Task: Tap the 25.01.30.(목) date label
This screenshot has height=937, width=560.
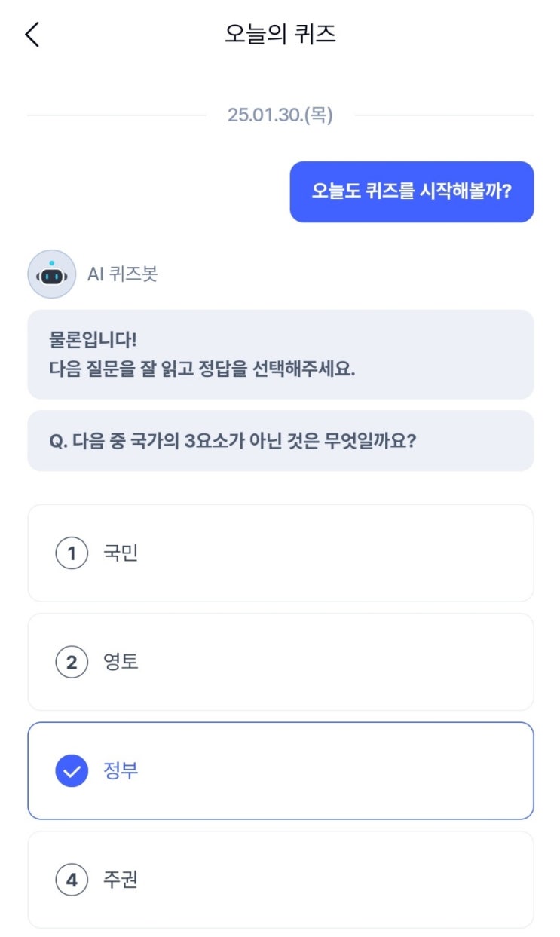Action: [x=280, y=115]
